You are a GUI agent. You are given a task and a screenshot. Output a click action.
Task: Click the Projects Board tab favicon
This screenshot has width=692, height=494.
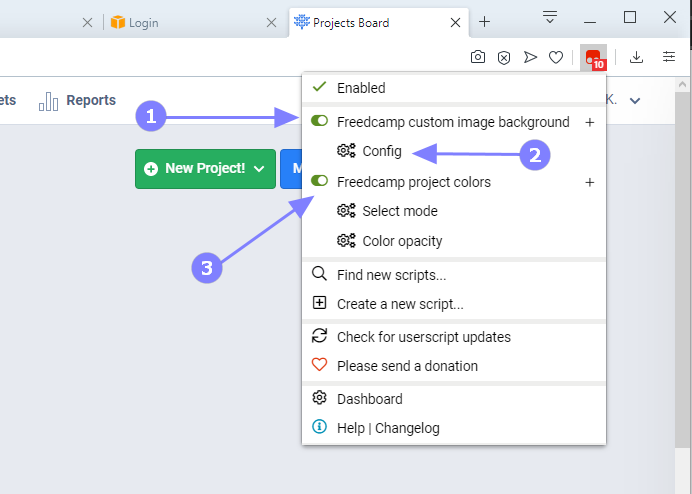pos(302,22)
